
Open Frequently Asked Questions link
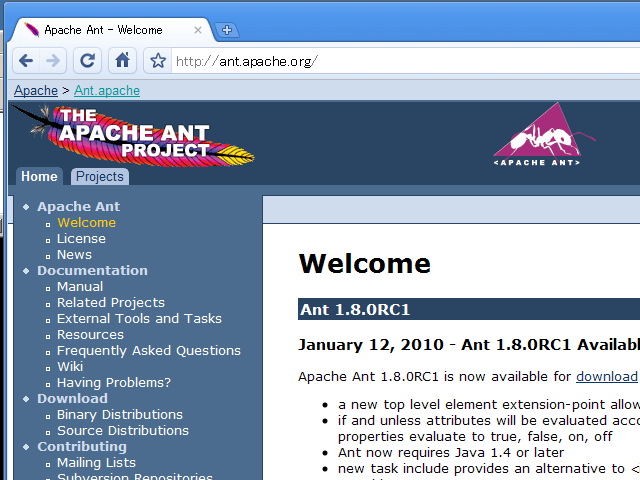(149, 350)
